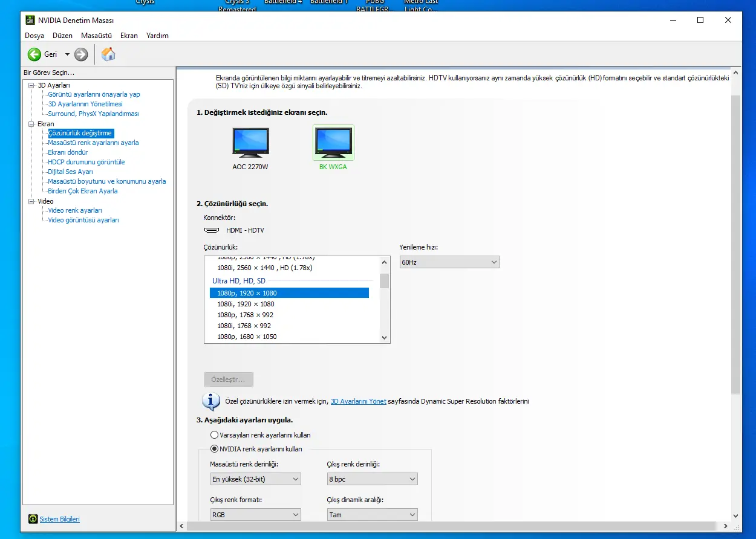Open 3D Ayarlarının Yönetilmesi
This screenshot has width=756, height=539.
[85, 104]
